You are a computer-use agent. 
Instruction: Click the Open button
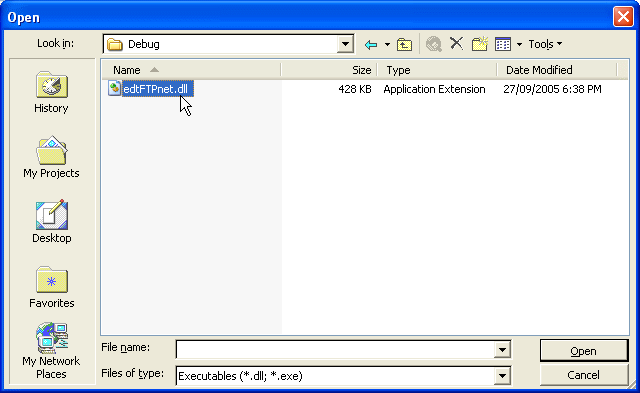(x=584, y=351)
